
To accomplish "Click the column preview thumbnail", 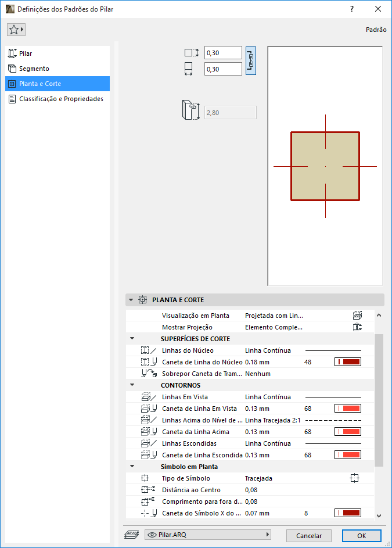I will tap(325, 166).
